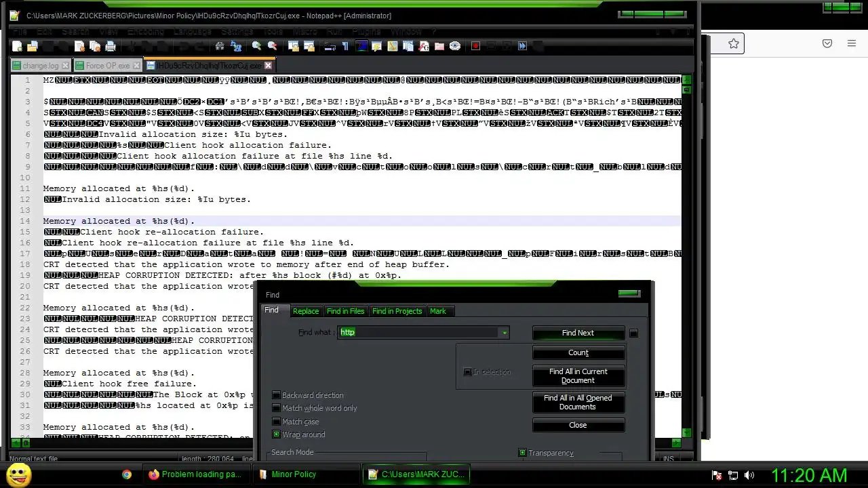
Task: Click the Indent Guide toolbar icon
Action: tap(361, 46)
